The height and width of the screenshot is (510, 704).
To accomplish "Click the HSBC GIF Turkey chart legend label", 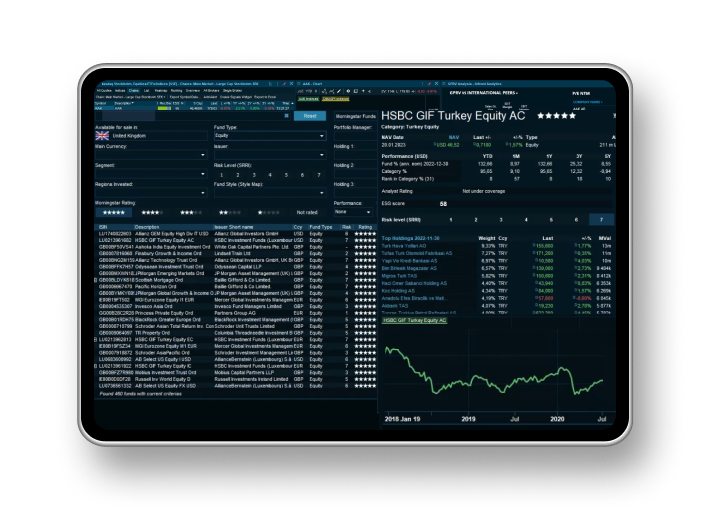I will point(415,320).
